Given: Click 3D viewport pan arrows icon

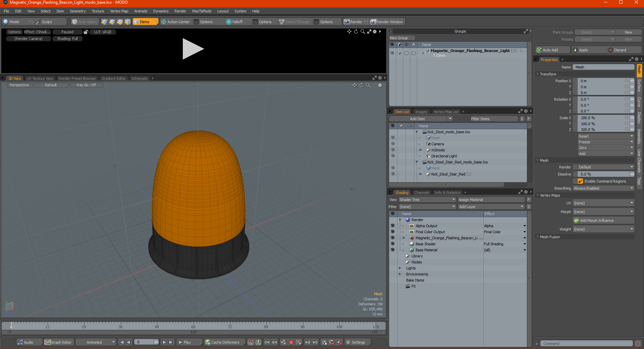Looking at the screenshot, I should [x=355, y=85].
